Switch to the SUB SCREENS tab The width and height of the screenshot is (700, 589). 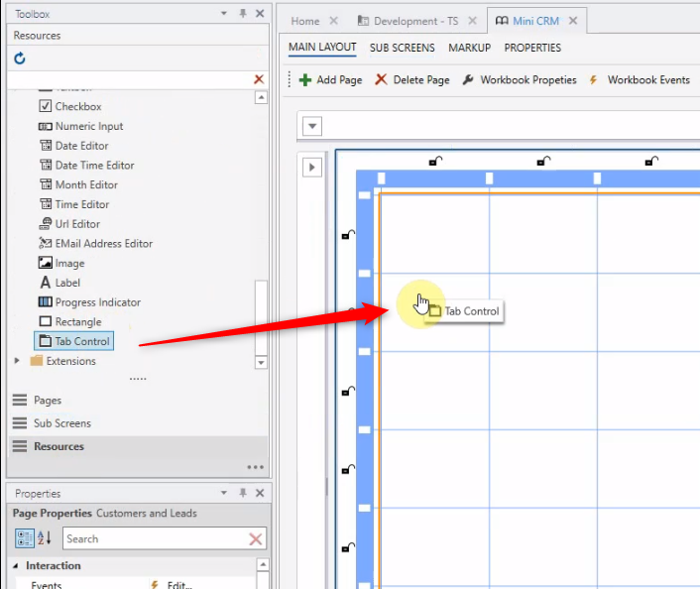click(402, 48)
